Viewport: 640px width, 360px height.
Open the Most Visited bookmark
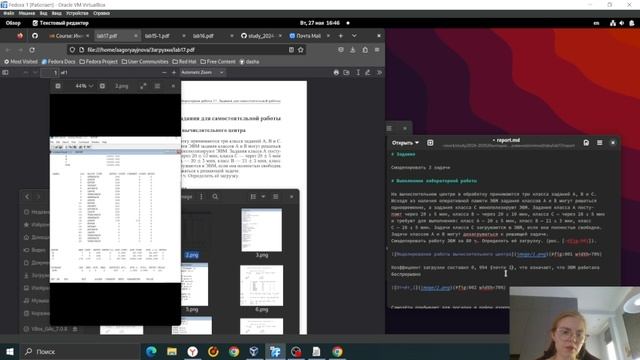tap(21, 62)
